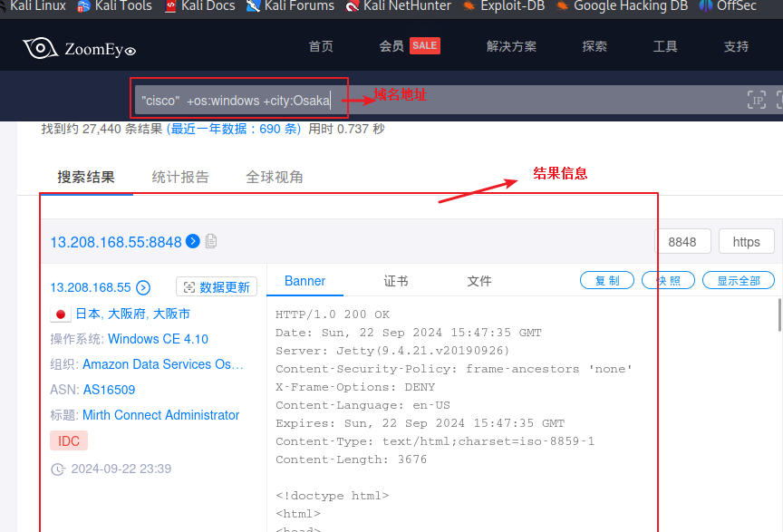Click IP link 13.208.168.55
Image resolution: width=783 pixels, height=532 pixels.
pyautogui.click(x=91, y=287)
